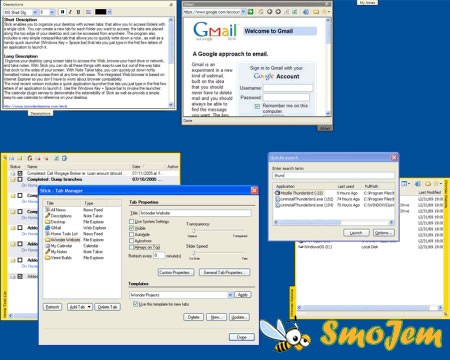Adjust the Transparency slider handle
Image resolution: width=450 pixels, height=360 pixels.
tap(193, 231)
